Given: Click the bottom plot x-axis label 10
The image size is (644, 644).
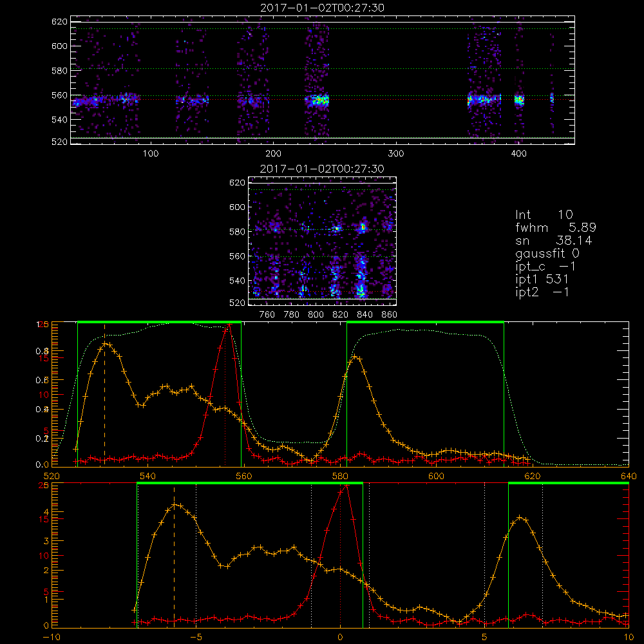Looking at the screenshot, I should pyautogui.click(x=629, y=638).
